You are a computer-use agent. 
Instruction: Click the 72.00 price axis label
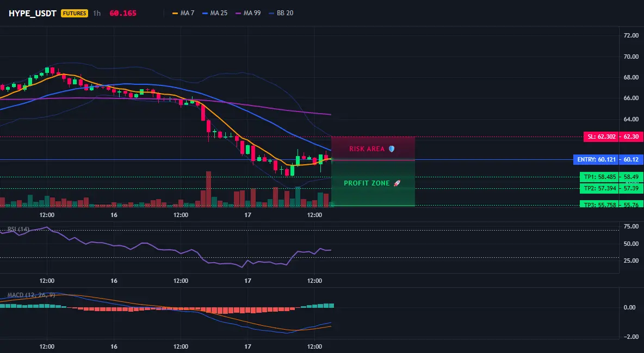631,36
